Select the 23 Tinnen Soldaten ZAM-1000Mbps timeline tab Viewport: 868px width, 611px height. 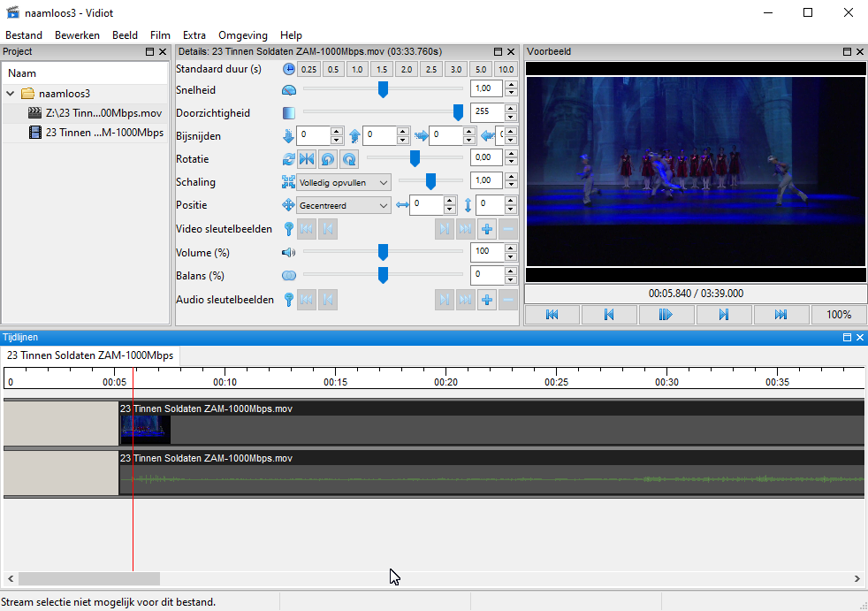pyautogui.click(x=90, y=355)
